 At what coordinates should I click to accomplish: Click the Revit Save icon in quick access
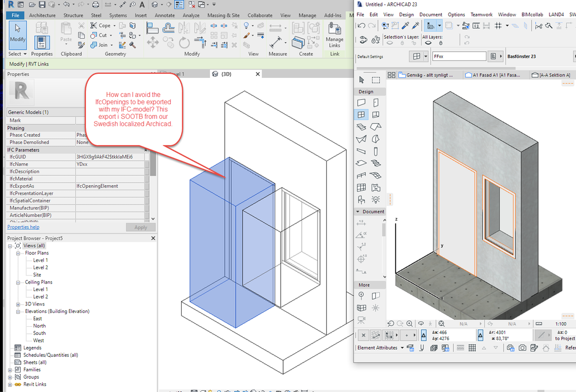coord(42,5)
